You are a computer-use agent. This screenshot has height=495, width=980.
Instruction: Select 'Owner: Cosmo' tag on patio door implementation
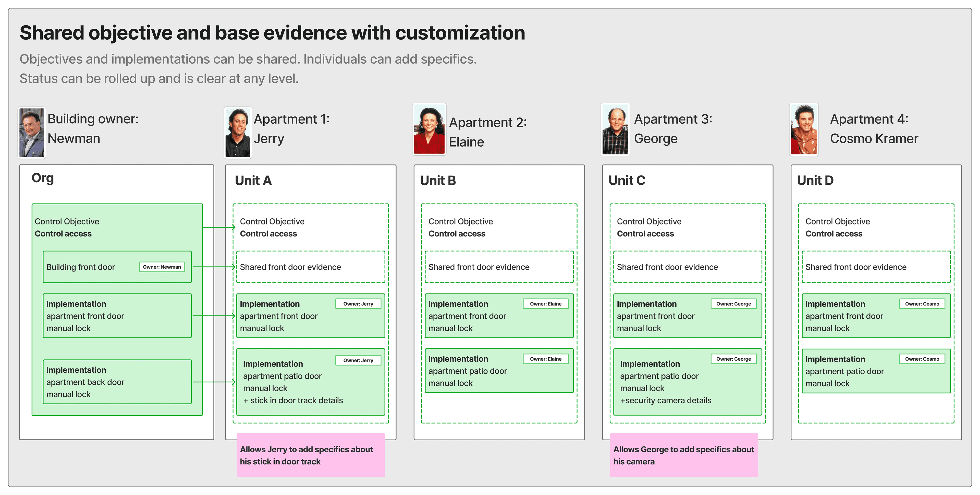tap(922, 359)
